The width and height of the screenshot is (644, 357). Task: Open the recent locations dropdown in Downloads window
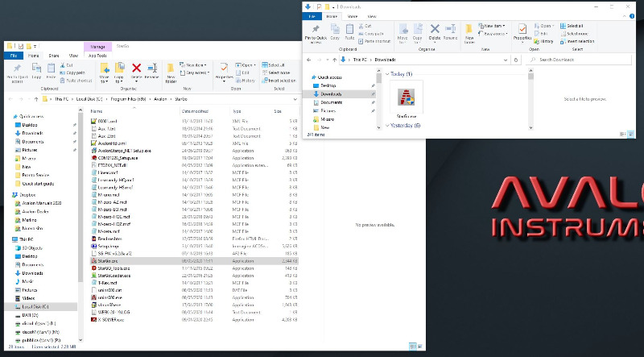[327, 60]
